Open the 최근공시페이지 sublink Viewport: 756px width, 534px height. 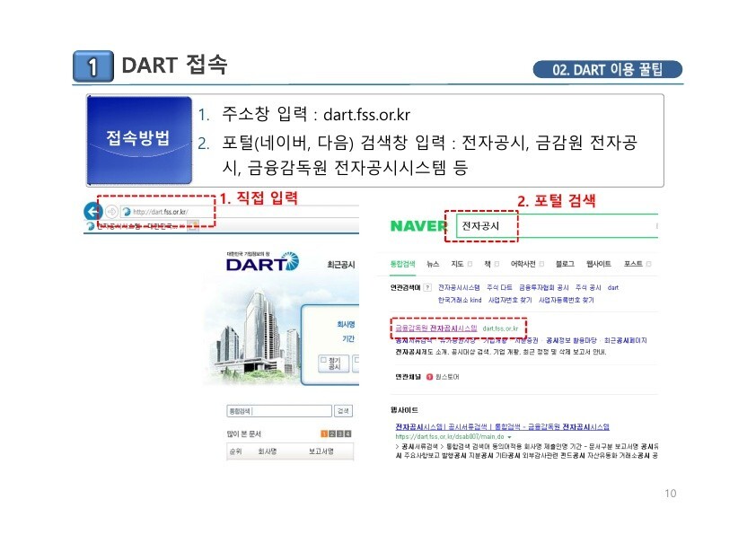[x=625, y=341]
